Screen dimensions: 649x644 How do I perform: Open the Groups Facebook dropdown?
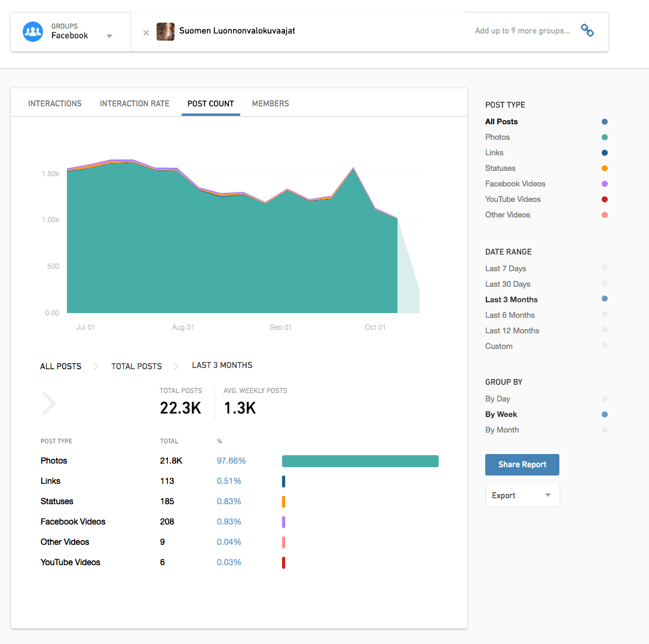coord(109,36)
